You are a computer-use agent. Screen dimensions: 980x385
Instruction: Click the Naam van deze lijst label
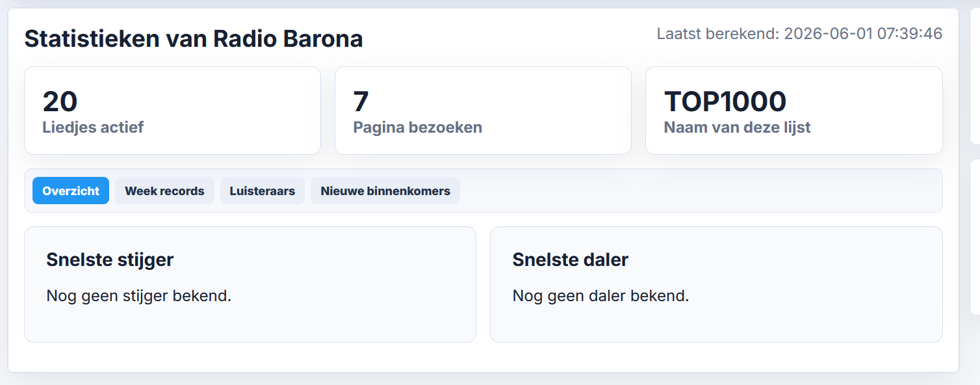point(737,127)
